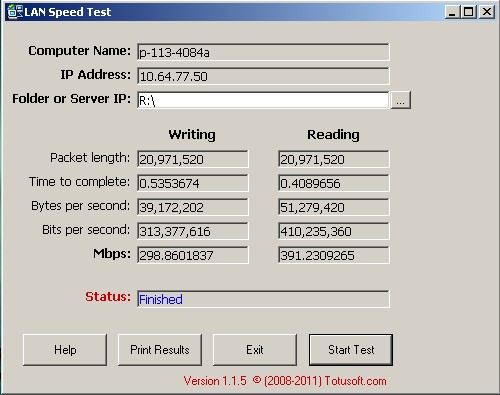The image size is (500, 395).
Task: Click the Help button
Action: (65, 350)
